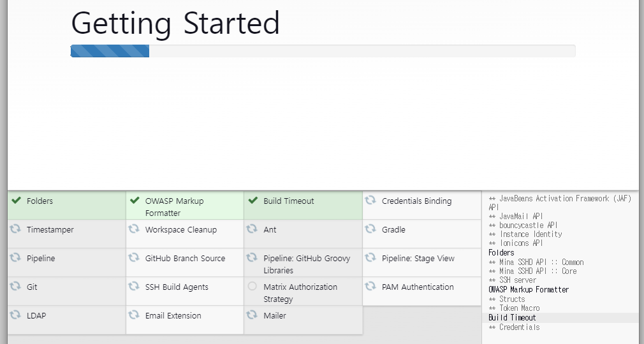Image resolution: width=644 pixels, height=344 pixels.
Task: Click OWASP Markup Formatter in install log
Action: (529, 289)
